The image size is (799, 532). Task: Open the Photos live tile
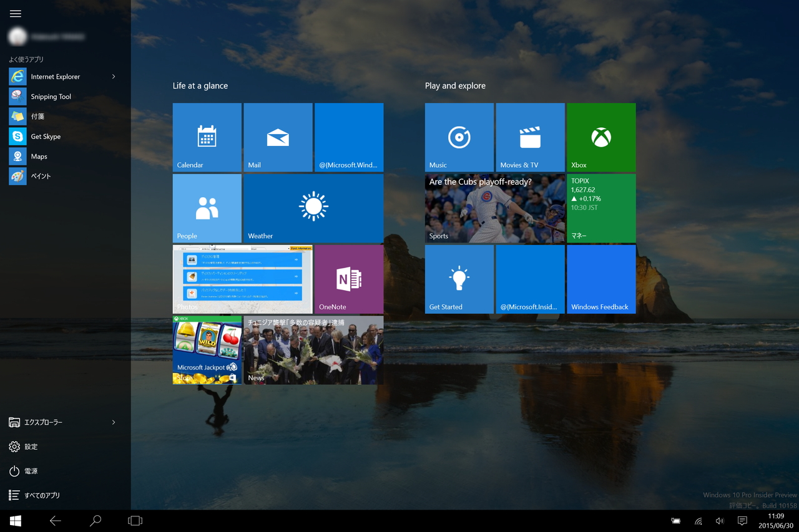[243, 279]
